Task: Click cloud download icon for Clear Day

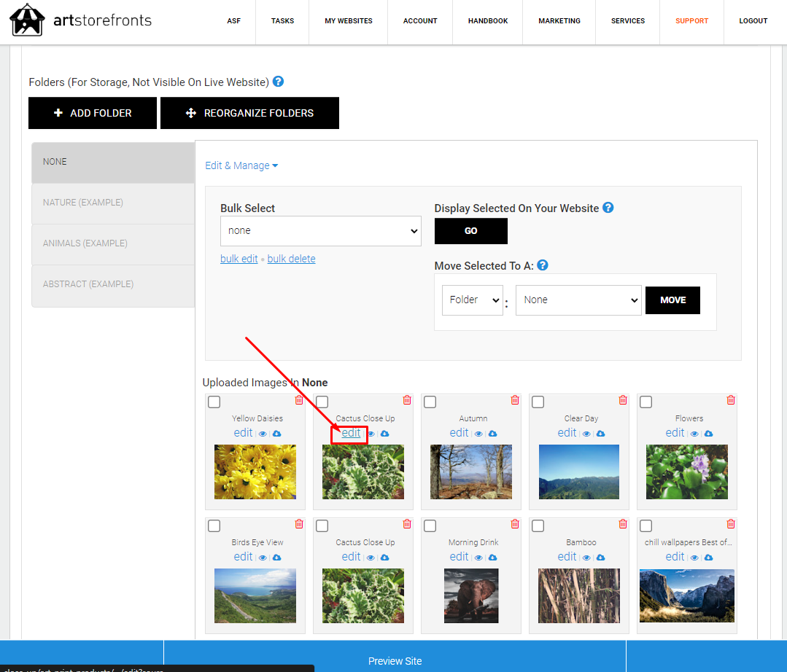Action: 601,434
